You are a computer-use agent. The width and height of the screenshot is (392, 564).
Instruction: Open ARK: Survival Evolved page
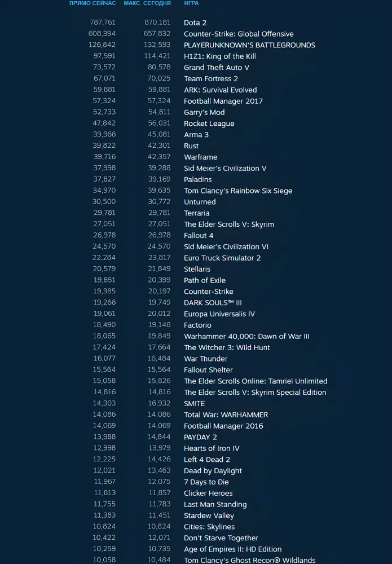[x=220, y=90]
